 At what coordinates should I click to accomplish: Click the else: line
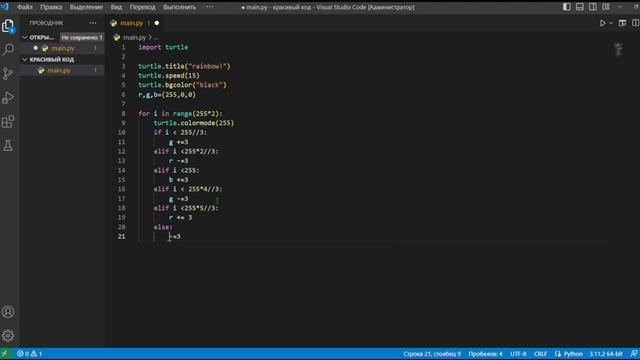[x=163, y=227]
